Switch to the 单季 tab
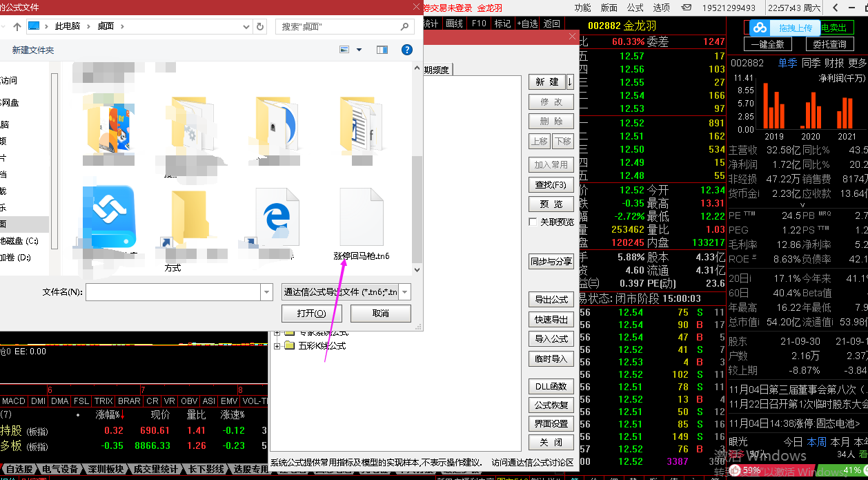The width and height of the screenshot is (868, 480). coord(787,63)
